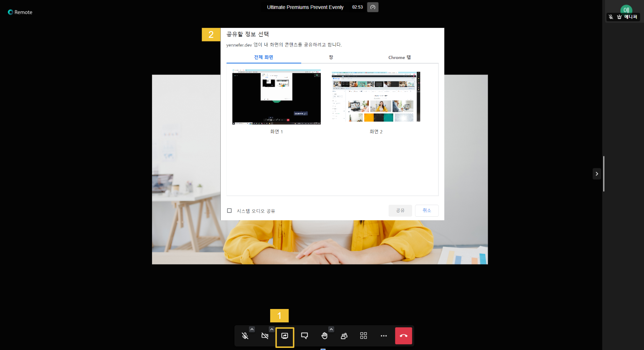This screenshot has height=350, width=644.
Task: Hang up with the red phone button
Action: pos(404,336)
